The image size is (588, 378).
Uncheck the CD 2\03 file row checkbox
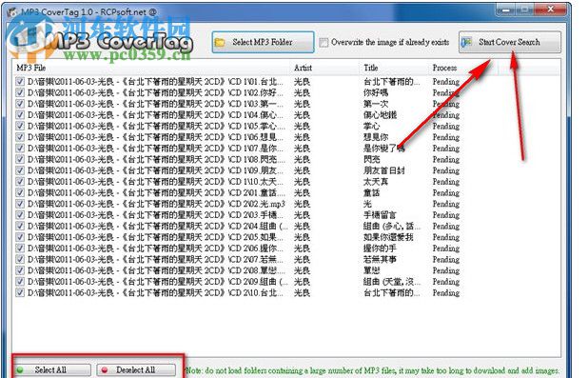coord(20,215)
